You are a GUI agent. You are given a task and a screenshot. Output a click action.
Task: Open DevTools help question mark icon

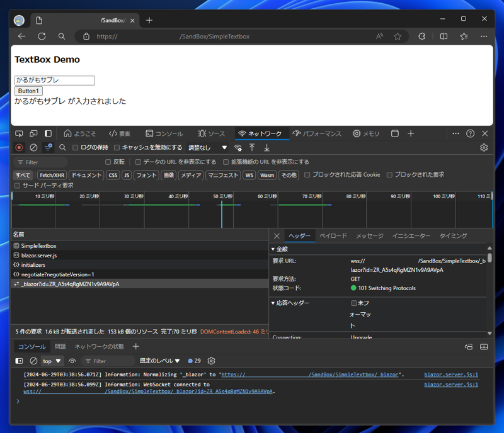[470, 133]
